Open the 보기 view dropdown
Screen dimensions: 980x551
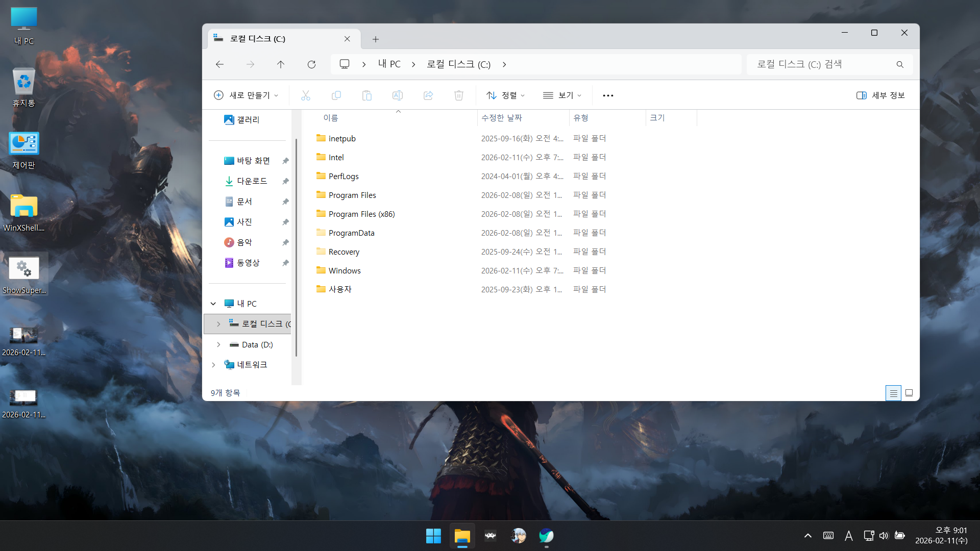pyautogui.click(x=562, y=95)
